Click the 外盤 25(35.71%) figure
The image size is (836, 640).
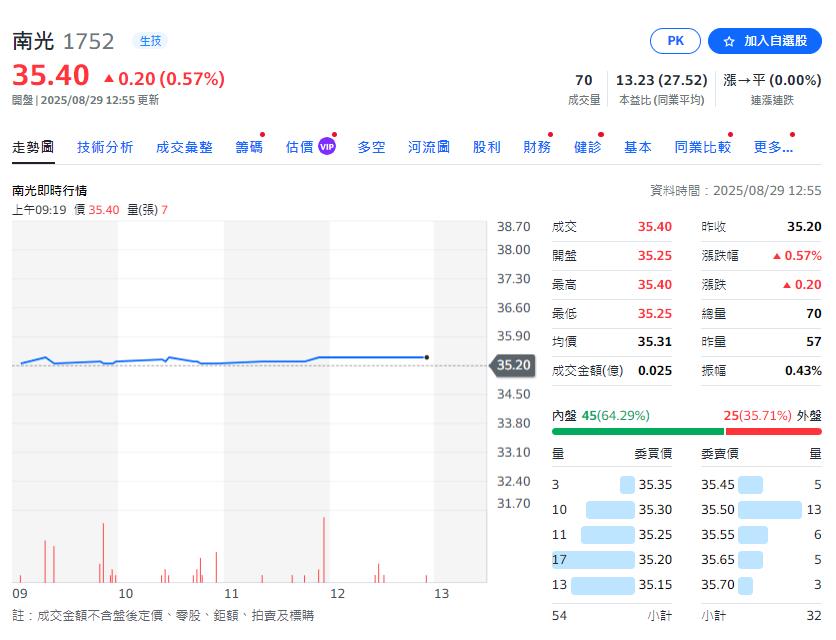(x=757, y=416)
